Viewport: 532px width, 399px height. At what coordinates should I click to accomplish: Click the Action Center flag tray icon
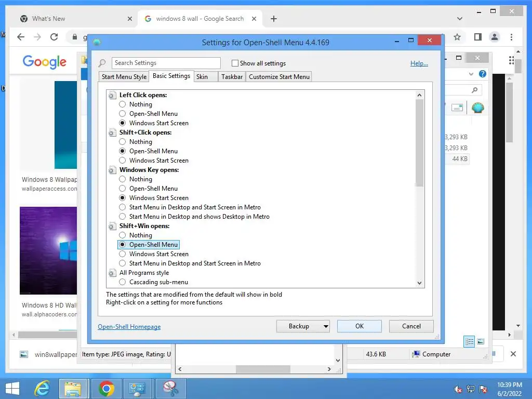tap(483, 389)
